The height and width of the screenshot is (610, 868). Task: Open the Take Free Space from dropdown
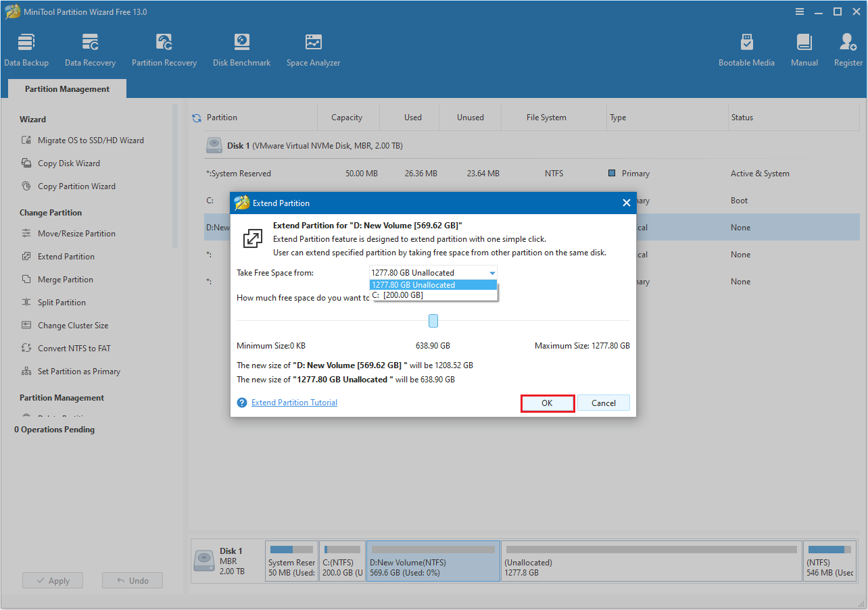(433, 272)
